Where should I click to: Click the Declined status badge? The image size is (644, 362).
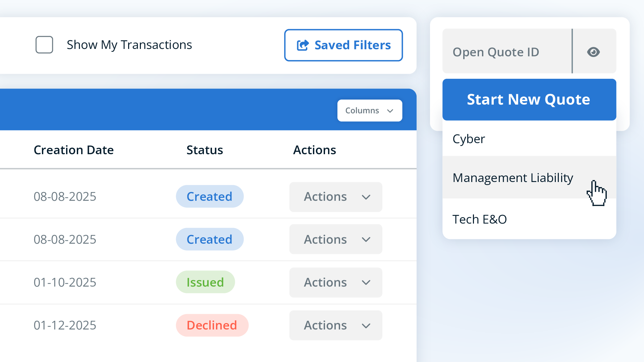[x=212, y=325]
